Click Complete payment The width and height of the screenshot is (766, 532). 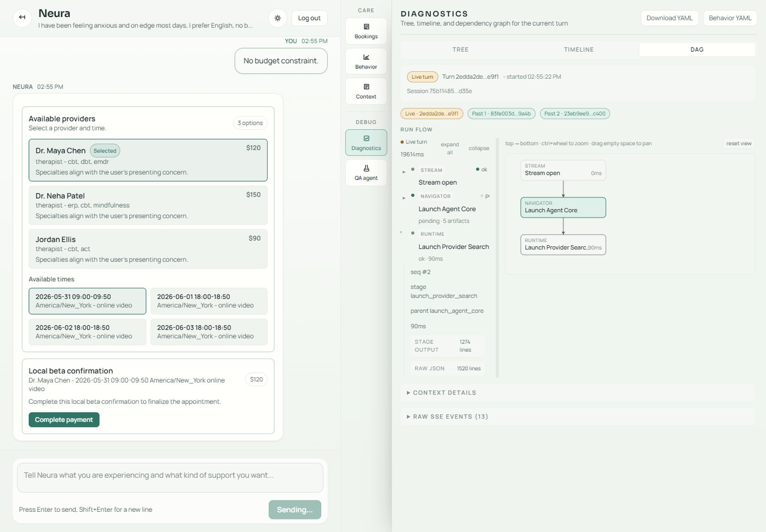(64, 420)
